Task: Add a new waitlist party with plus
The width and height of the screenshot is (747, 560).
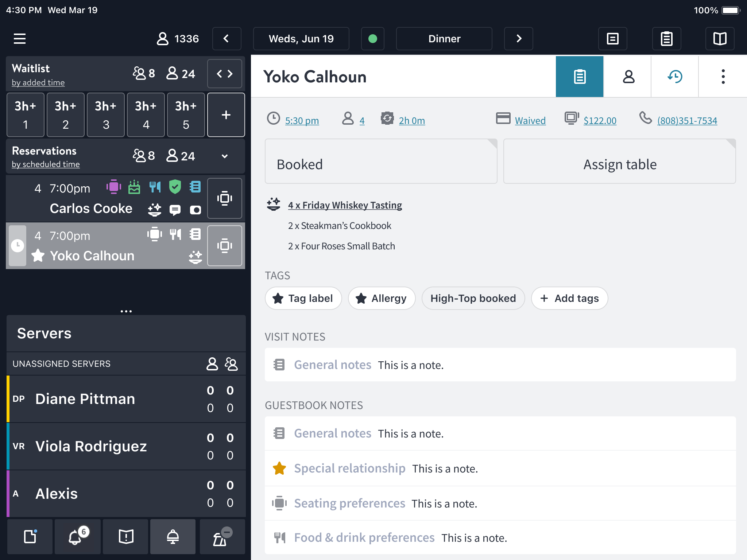Action: tap(226, 115)
